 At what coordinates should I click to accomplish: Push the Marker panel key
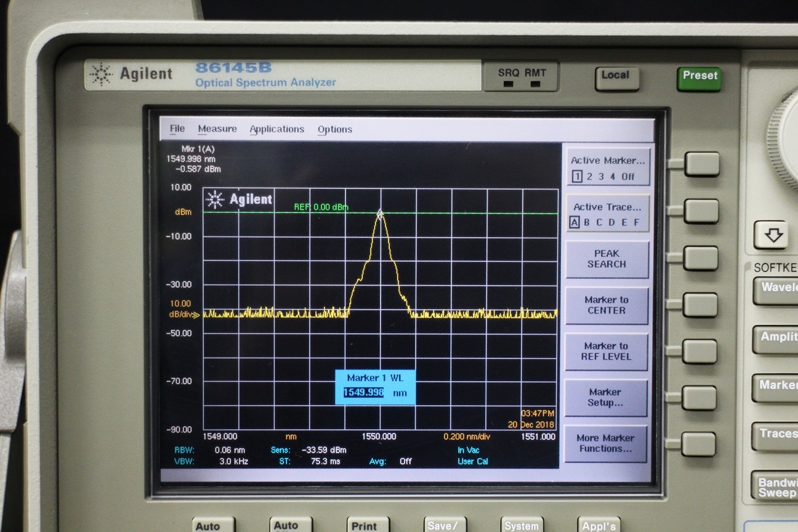(775, 387)
